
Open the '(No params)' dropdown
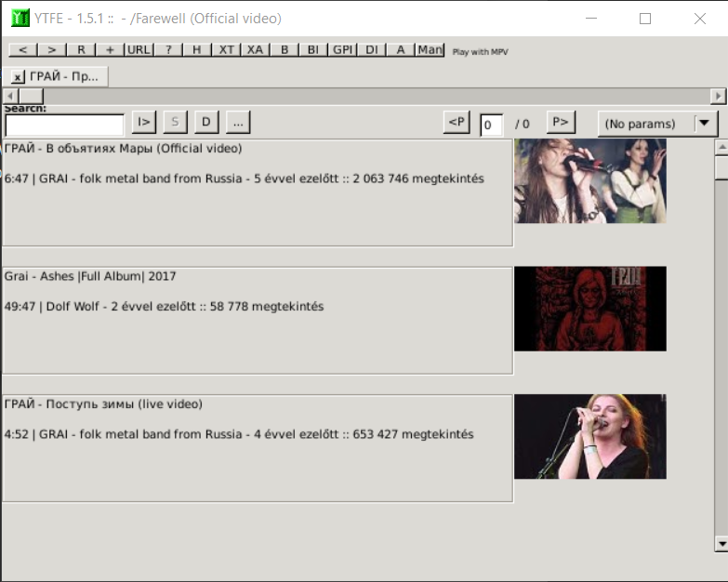coord(657,124)
